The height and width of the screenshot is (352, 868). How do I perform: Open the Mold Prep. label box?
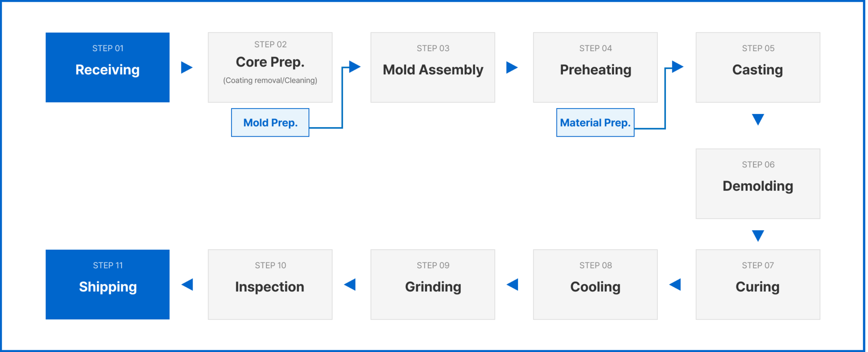pyautogui.click(x=270, y=123)
